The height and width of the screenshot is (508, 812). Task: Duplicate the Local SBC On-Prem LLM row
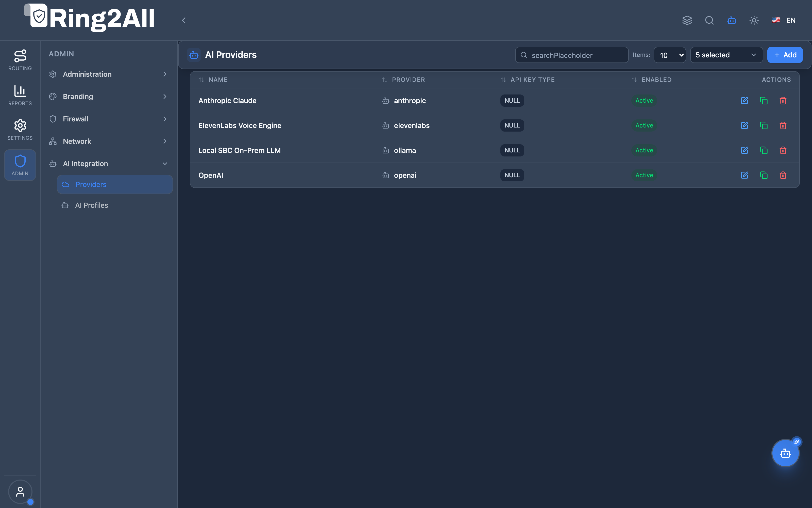point(764,150)
